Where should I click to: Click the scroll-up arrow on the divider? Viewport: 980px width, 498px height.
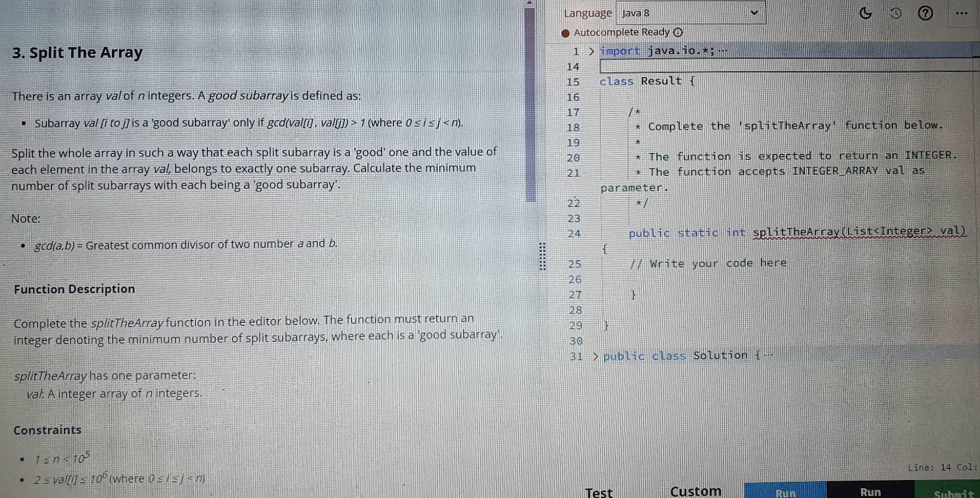point(528,4)
